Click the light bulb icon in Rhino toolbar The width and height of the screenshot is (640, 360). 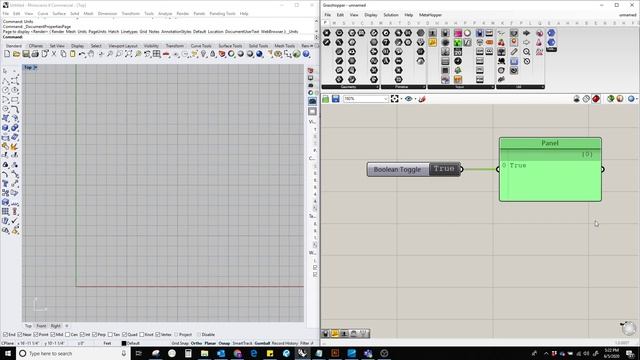203,54
